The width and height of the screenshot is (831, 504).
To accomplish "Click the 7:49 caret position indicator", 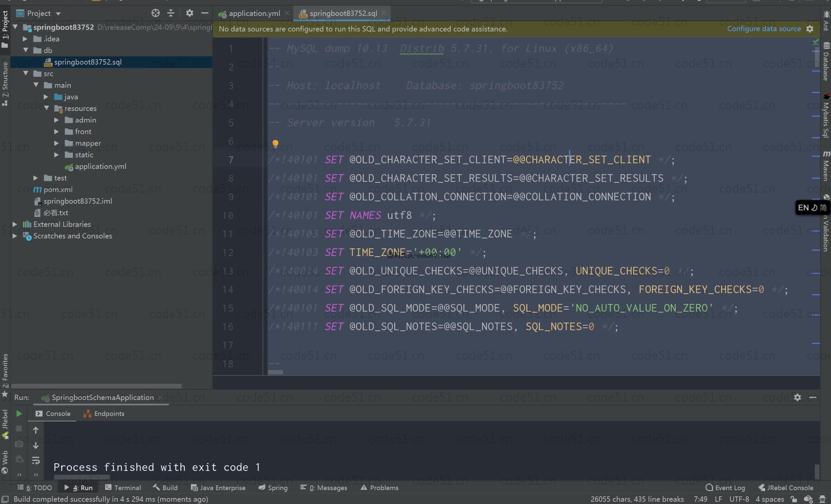I will (x=701, y=499).
